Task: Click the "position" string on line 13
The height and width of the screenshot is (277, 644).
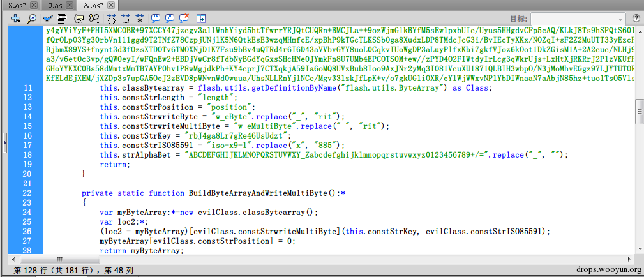Action: [x=230, y=107]
